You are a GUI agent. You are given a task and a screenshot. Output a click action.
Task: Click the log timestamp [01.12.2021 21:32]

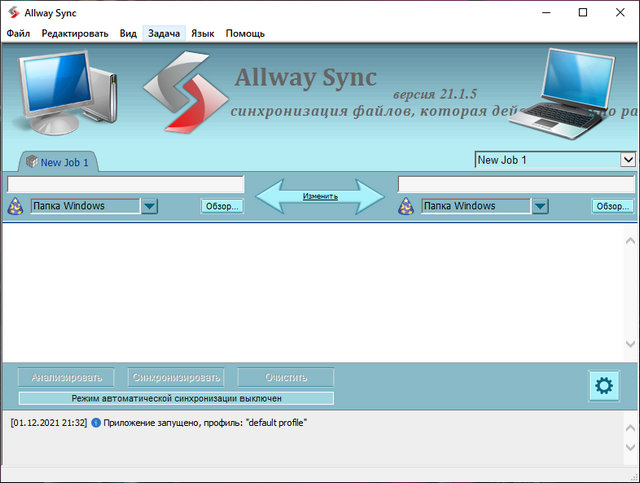[49, 423]
